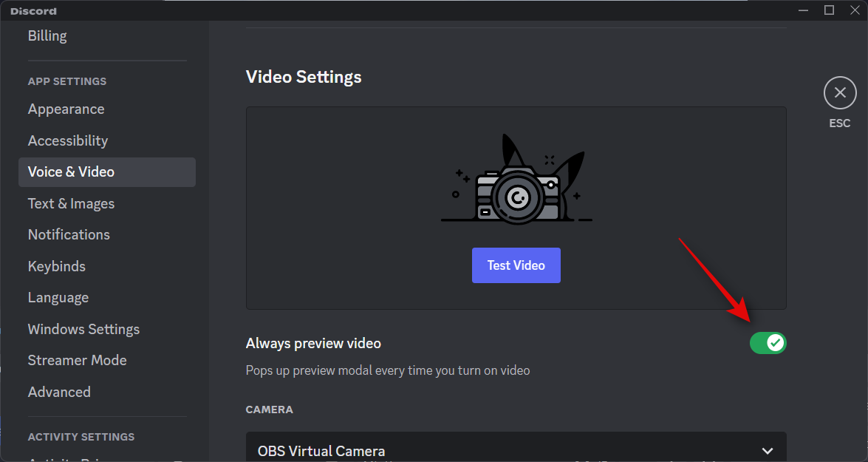
Task: Open the Advanced settings page
Action: coord(59,393)
